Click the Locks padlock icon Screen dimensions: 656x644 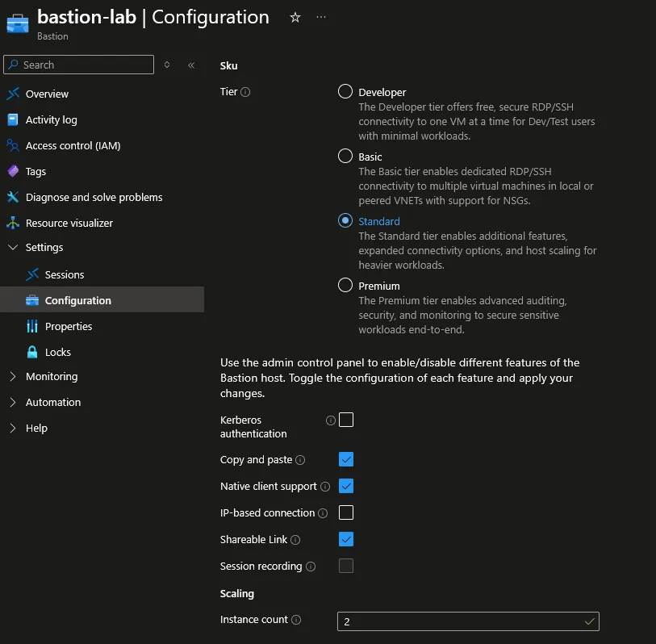32,352
